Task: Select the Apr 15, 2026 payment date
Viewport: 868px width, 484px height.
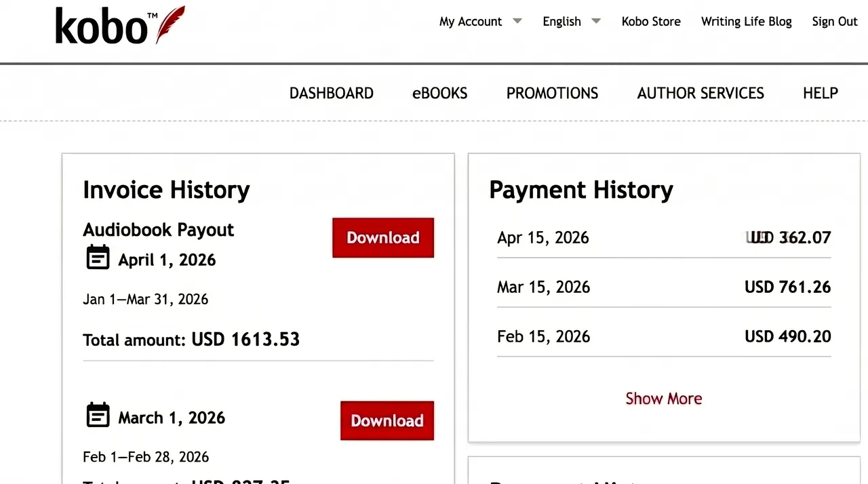Action: [x=543, y=238]
